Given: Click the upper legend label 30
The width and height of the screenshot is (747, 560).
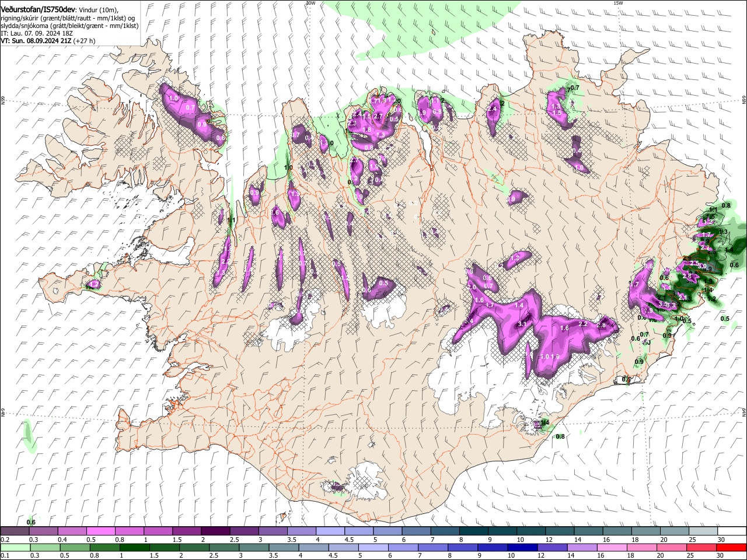Looking at the screenshot, I should pos(721,540).
